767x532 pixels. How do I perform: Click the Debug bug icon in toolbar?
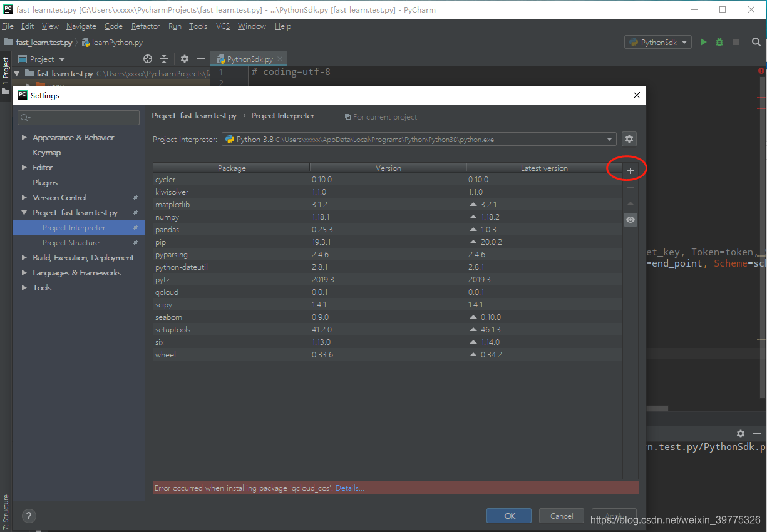pyautogui.click(x=719, y=42)
